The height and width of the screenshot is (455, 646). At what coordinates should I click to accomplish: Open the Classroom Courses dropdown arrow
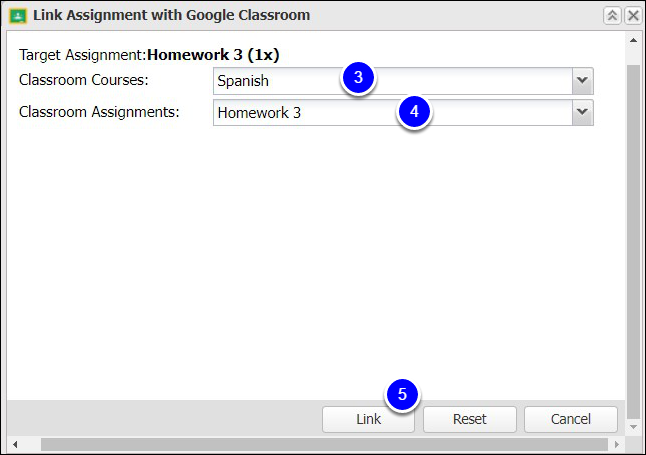[x=582, y=81]
